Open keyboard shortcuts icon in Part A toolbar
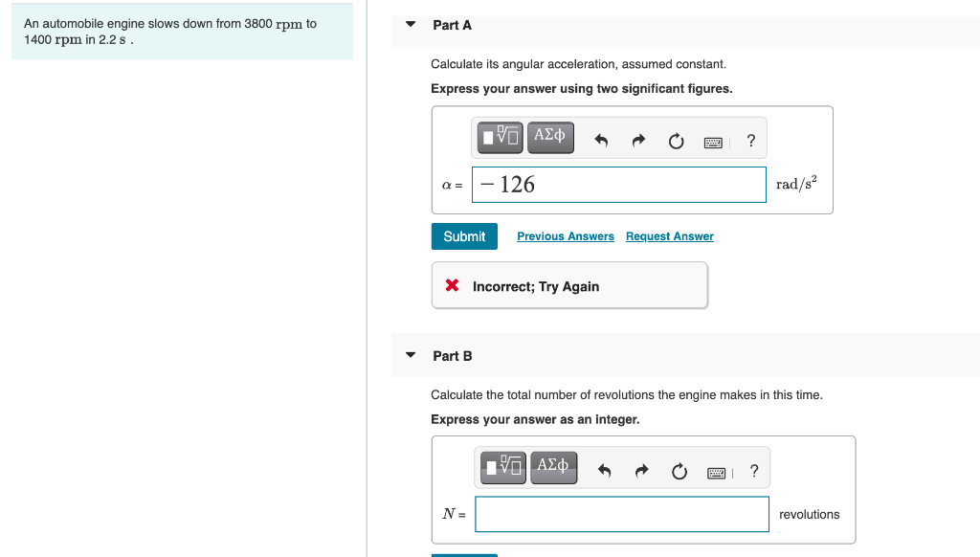This screenshot has height=557, width=980. 713,143
